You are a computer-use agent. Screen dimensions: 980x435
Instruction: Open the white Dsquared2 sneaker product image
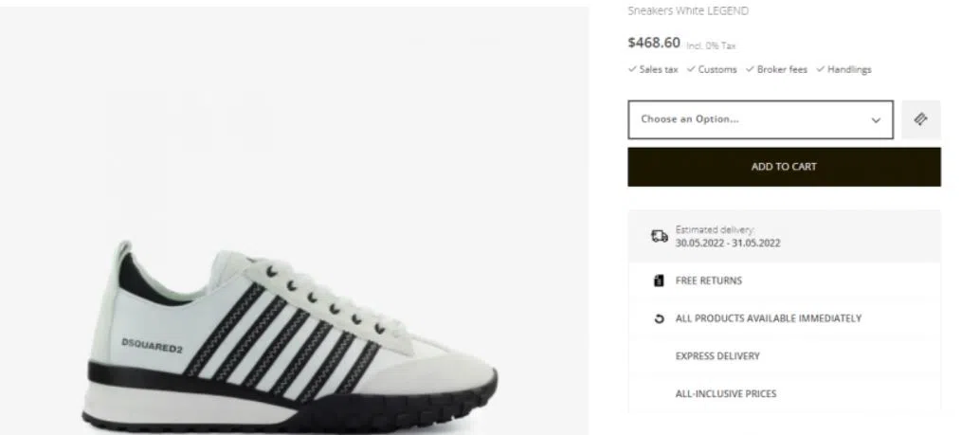click(294, 332)
